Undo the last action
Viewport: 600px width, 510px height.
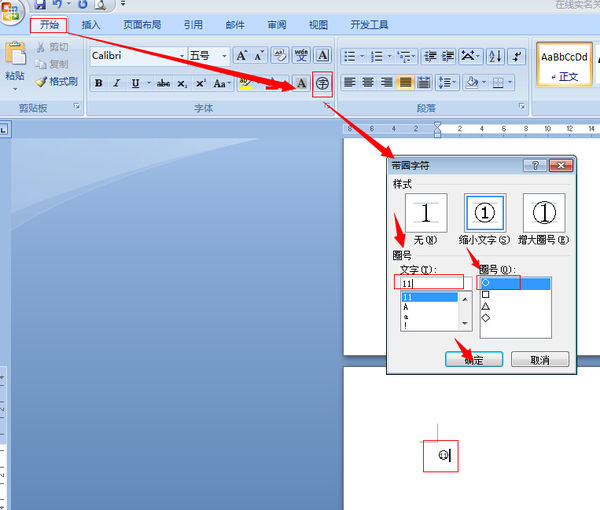tap(57, 5)
